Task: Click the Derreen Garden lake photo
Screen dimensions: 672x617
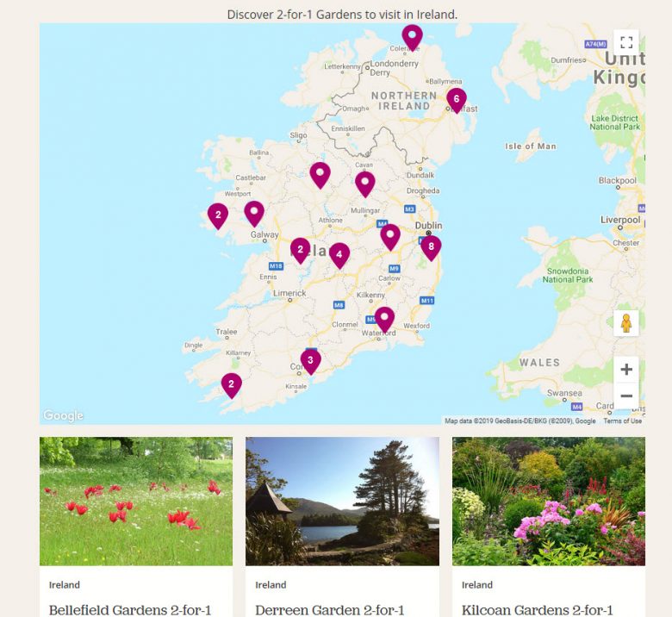Action: pyautogui.click(x=342, y=502)
